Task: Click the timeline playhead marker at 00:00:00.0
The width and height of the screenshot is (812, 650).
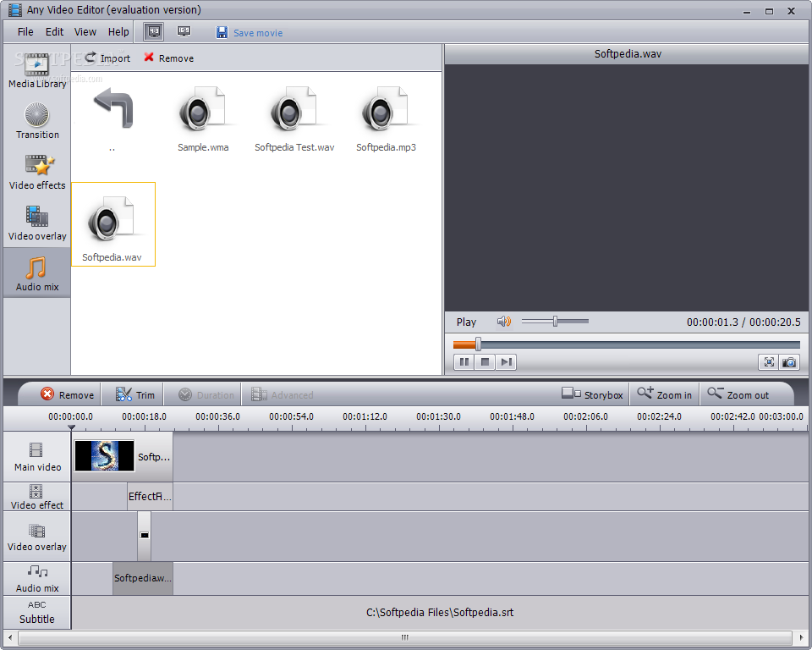Action: (71, 427)
